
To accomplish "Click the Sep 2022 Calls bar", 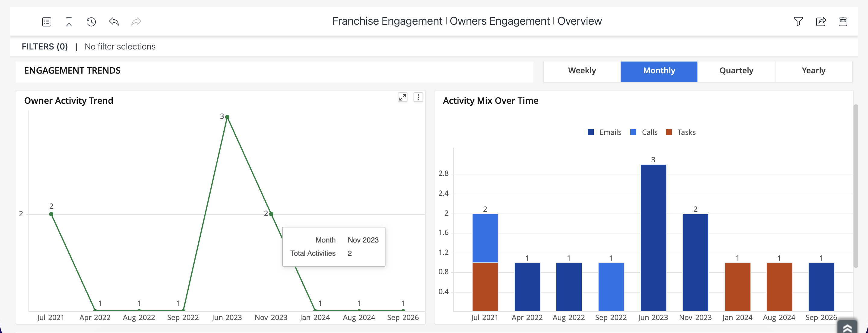I will [611, 287].
